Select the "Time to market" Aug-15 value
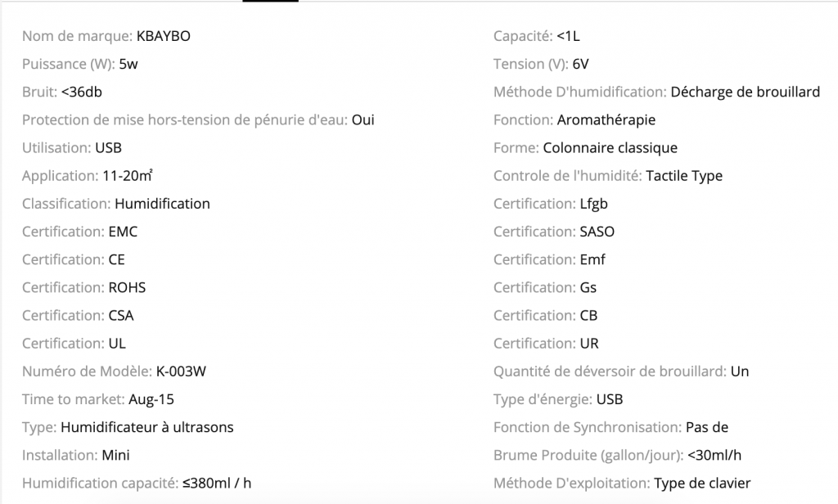The image size is (838, 504). point(151,399)
